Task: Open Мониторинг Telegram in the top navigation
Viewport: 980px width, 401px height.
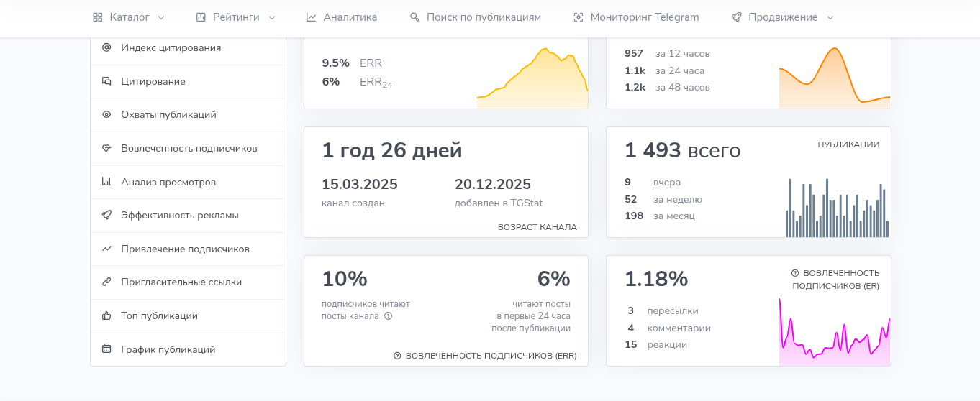Action: [635, 17]
